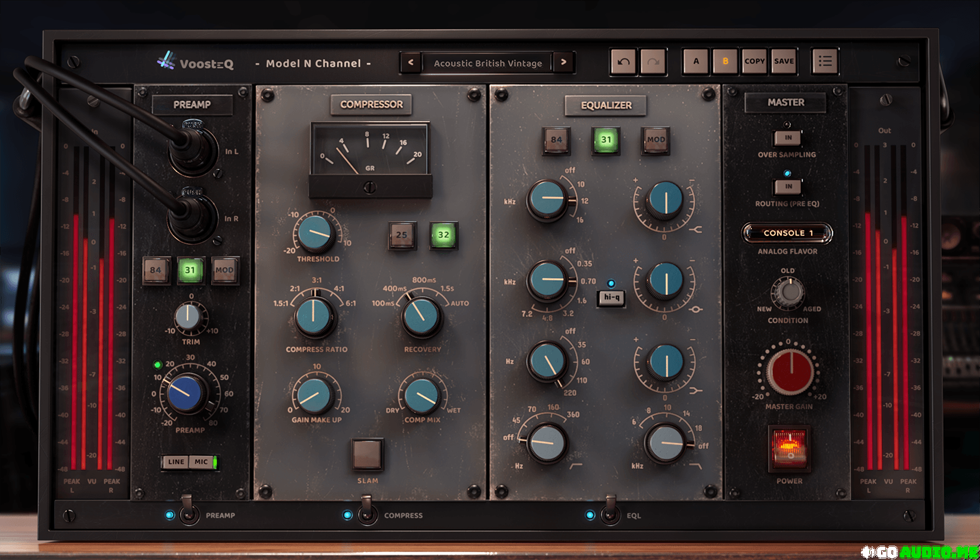Switch the input to MIC
980x560 pixels.
(x=201, y=462)
